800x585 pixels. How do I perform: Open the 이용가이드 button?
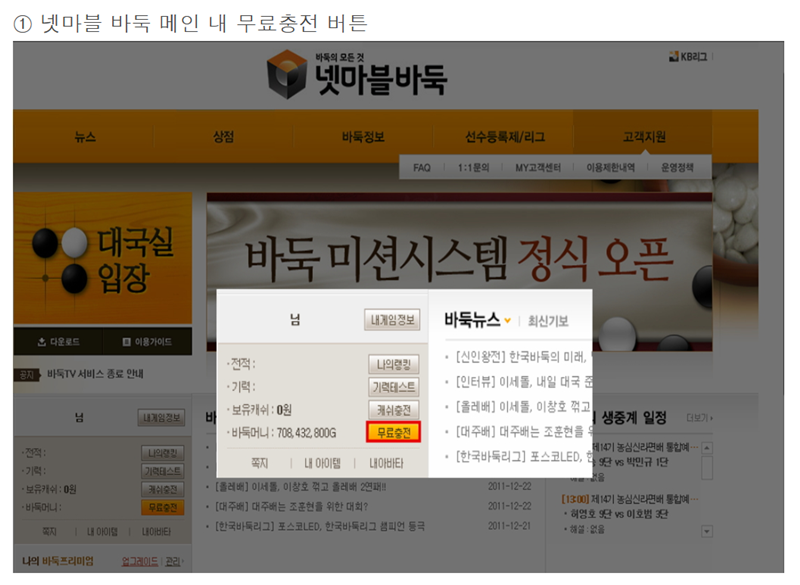147,342
